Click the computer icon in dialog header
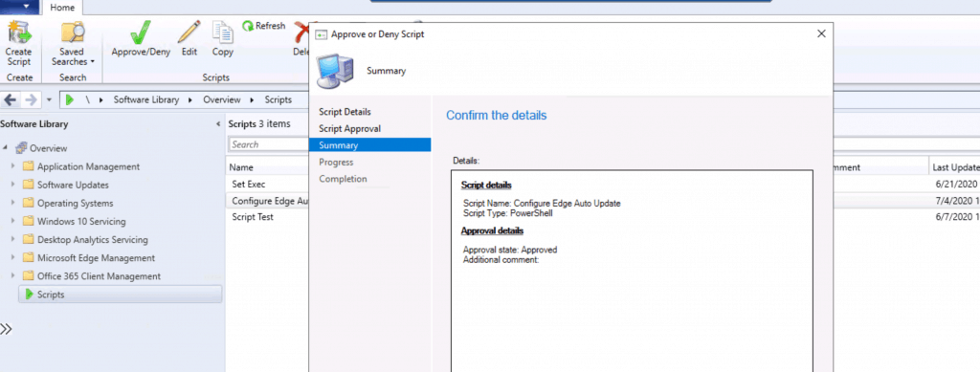This screenshot has height=372, width=980. click(x=336, y=71)
